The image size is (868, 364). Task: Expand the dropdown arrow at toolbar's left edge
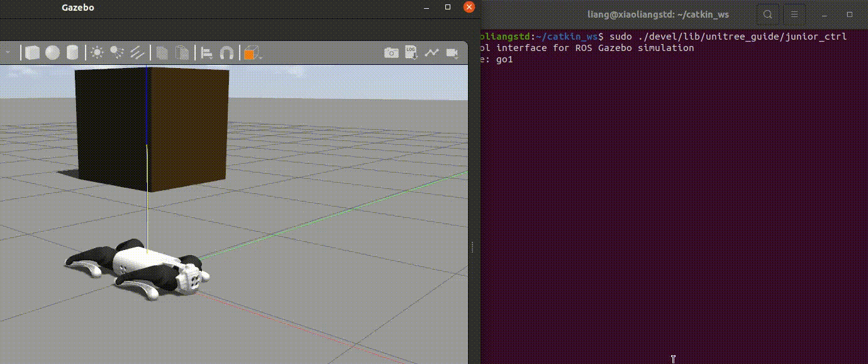coord(8,53)
